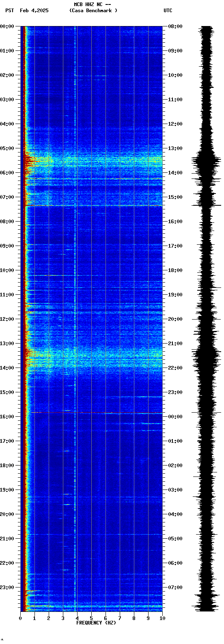Click the 00:00 PST time label
Image resolution: width=224 pixels, height=644 pixels.
click(7, 26)
